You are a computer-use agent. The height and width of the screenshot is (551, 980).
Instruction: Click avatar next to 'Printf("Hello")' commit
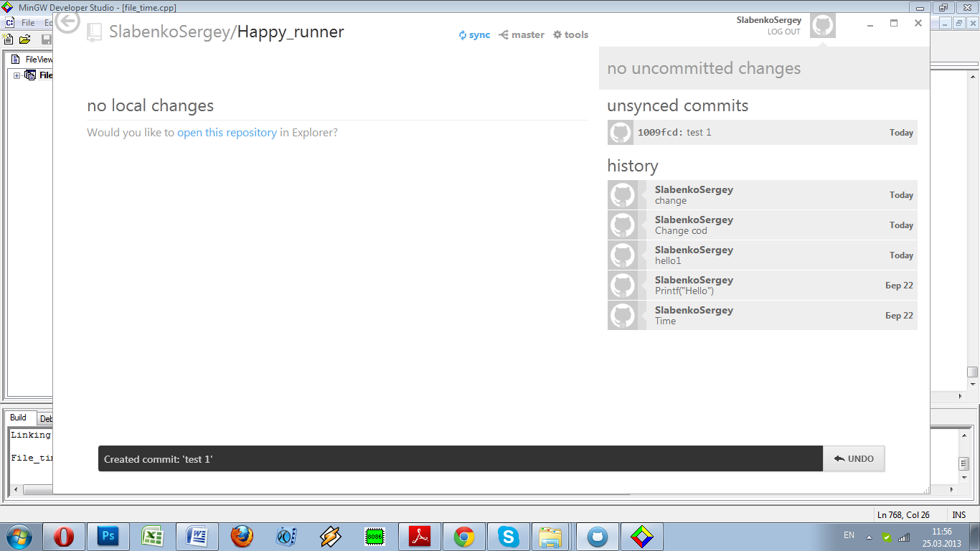pos(622,286)
